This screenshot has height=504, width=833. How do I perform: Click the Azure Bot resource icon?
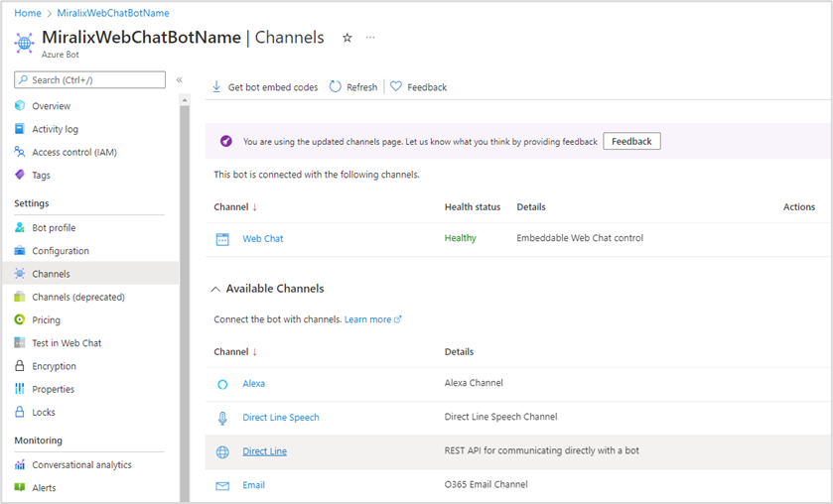pyautogui.click(x=25, y=43)
